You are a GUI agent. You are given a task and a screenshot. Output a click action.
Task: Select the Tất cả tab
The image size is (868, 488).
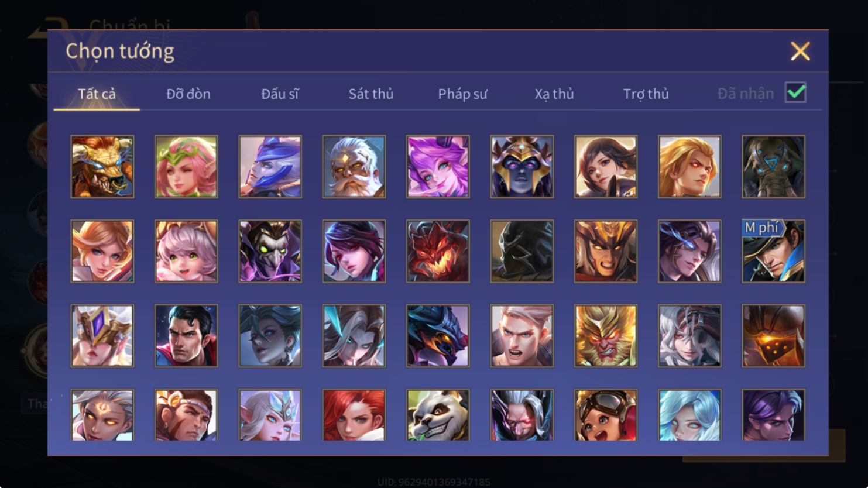tap(97, 94)
